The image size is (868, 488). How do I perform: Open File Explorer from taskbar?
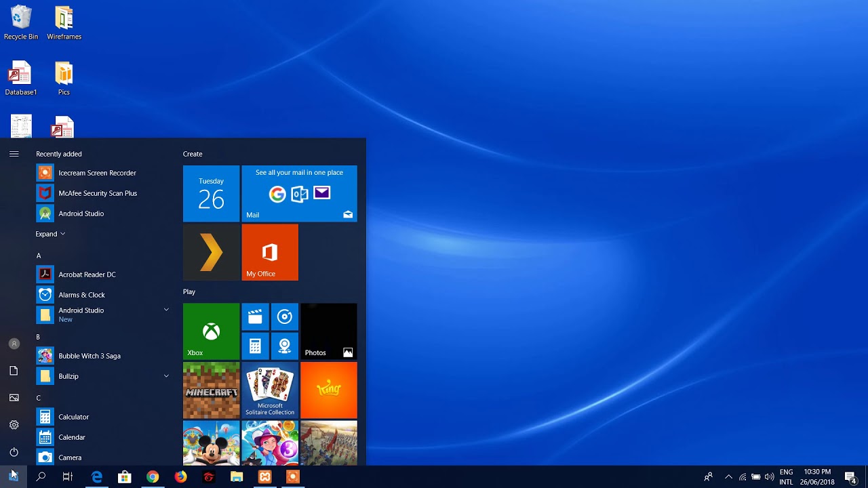(x=237, y=477)
